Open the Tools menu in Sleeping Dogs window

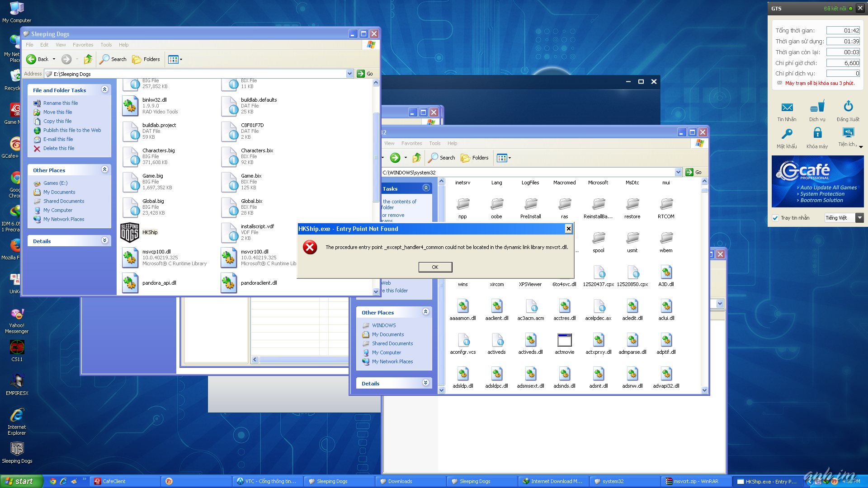106,45
